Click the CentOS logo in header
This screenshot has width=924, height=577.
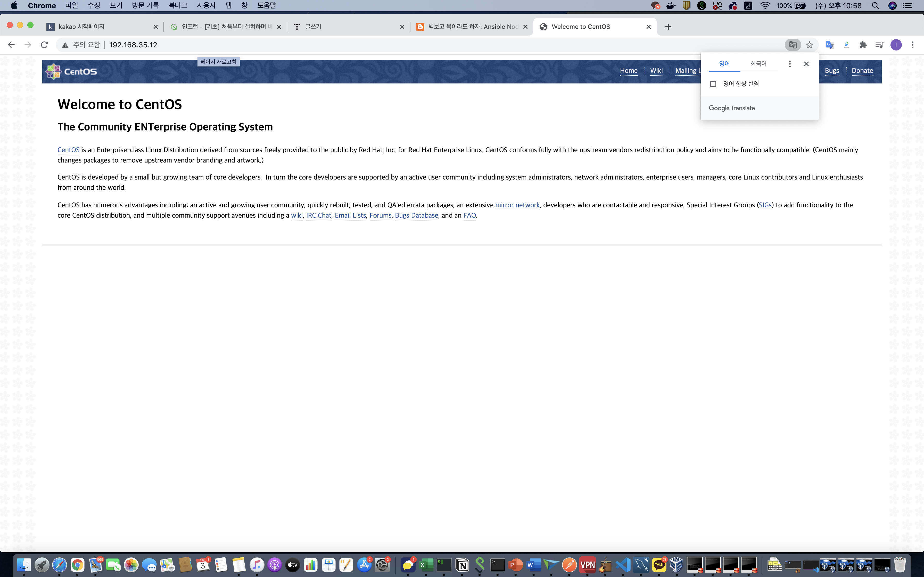pyautogui.click(x=71, y=71)
